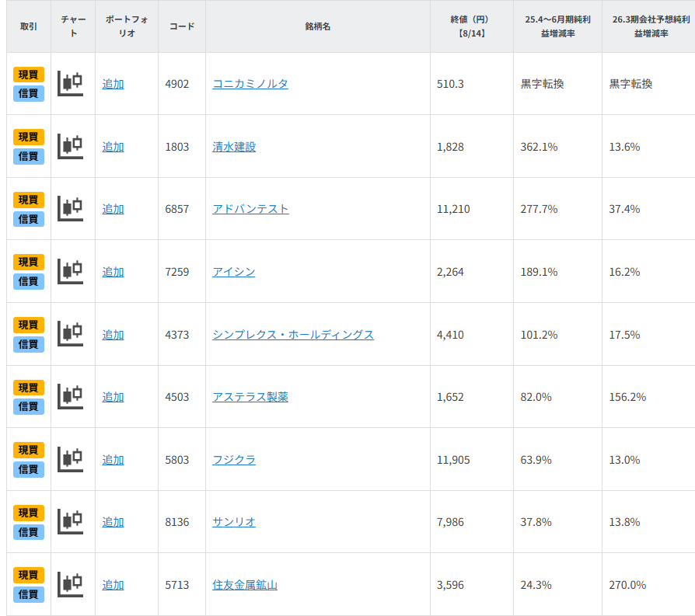Click 26.3期会社予想純利益増減率 column header

click(649, 26)
